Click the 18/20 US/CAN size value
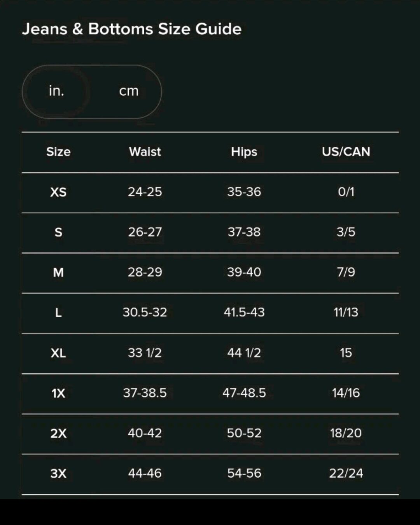Image resolution: width=420 pixels, height=525 pixels. click(346, 433)
